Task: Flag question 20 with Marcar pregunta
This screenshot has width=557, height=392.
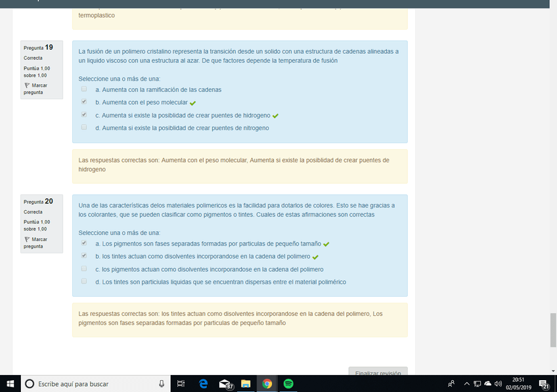Action: [x=35, y=243]
